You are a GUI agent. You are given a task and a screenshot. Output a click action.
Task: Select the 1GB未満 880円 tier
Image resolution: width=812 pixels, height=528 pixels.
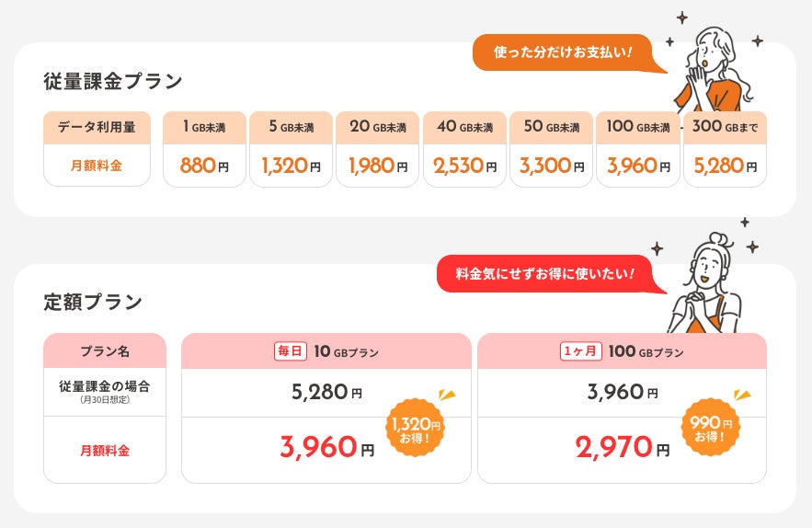(202, 148)
